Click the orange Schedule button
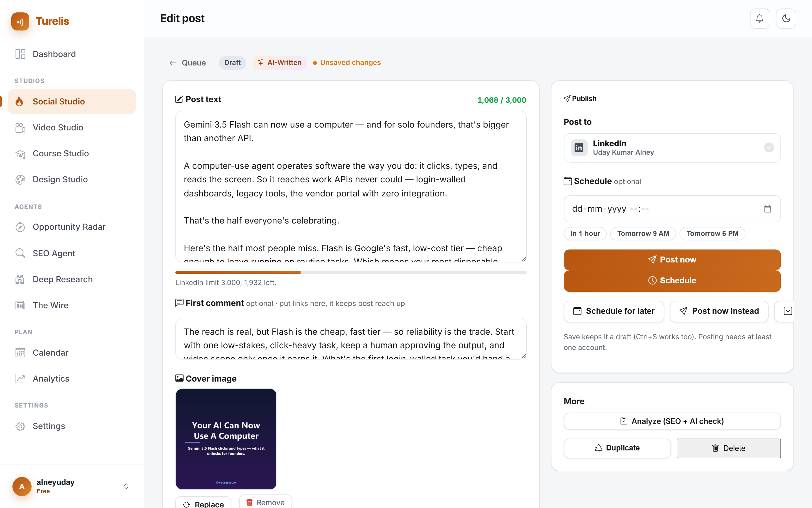This screenshot has height=508, width=812. point(672,281)
